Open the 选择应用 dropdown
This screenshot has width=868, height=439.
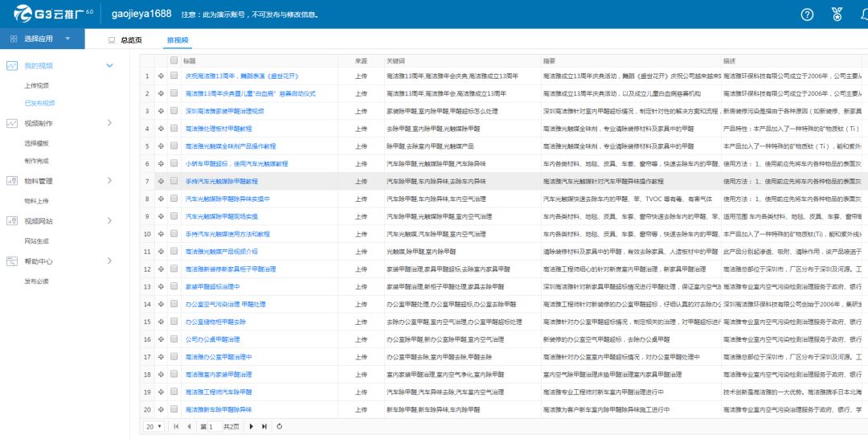[x=40, y=39]
